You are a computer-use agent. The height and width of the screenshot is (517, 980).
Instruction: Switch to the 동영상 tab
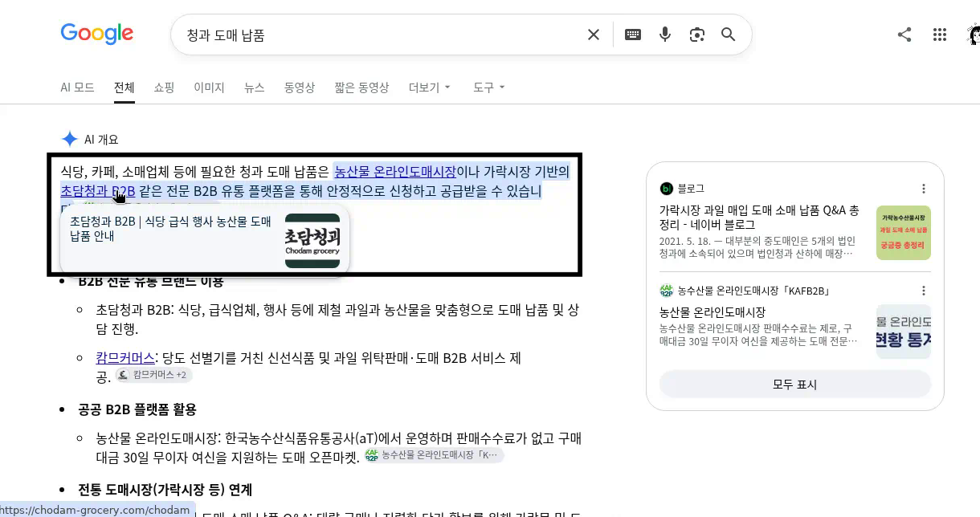point(300,88)
